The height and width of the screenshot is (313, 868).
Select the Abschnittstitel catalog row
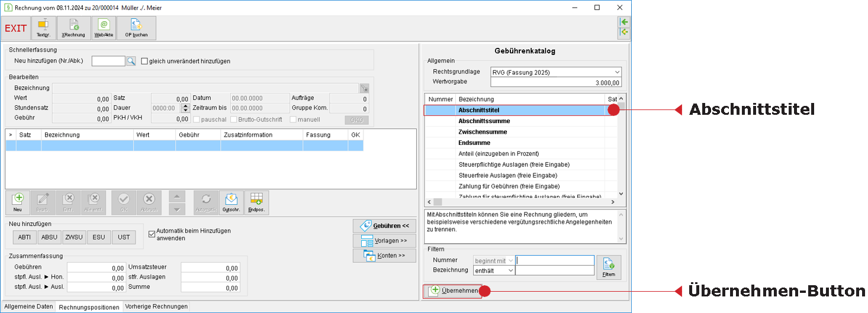[x=521, y=110]
